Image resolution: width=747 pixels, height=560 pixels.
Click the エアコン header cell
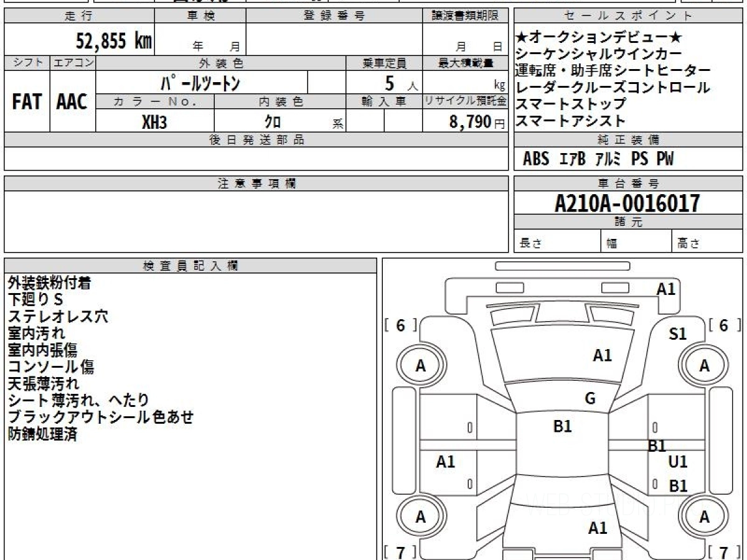[x=73, y=63]
